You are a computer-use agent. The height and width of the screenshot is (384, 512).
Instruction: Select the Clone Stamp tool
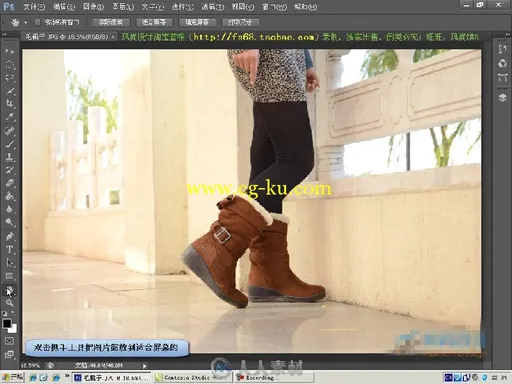(x=9, y=157)
